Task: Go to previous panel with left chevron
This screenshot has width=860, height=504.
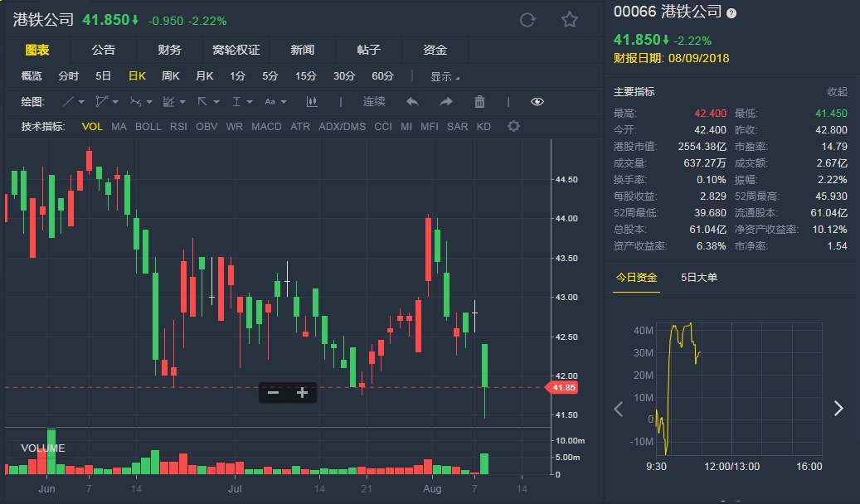Action: coord(619,409)
